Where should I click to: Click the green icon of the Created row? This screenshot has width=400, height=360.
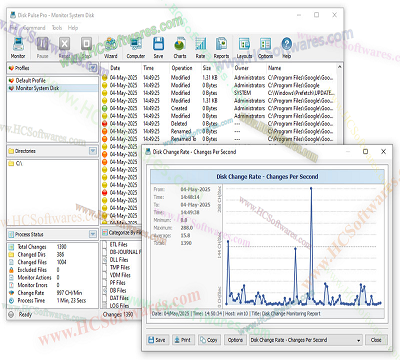[x=104, y=108]
